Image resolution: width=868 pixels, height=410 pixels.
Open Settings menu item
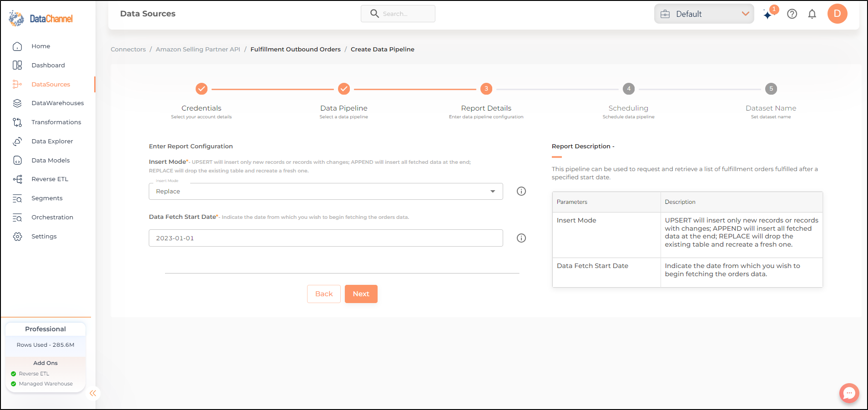(44, 237)
